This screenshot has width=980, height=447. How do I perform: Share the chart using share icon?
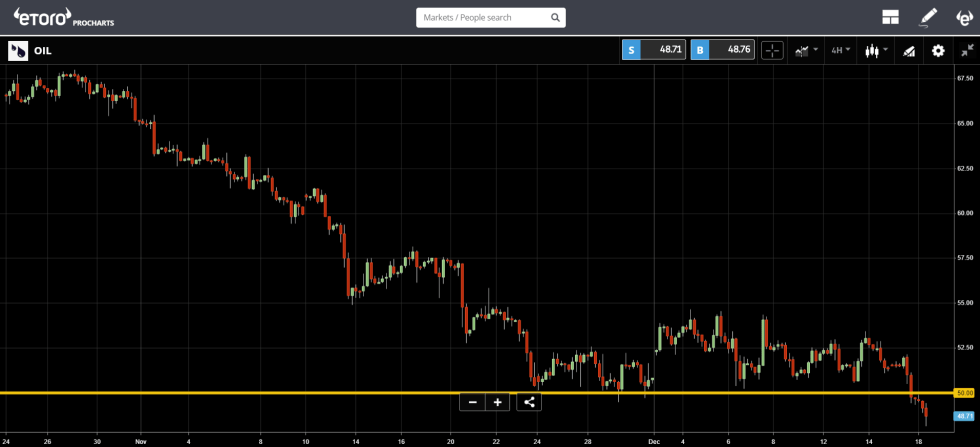pyautogui.click(x=529, y=402)
